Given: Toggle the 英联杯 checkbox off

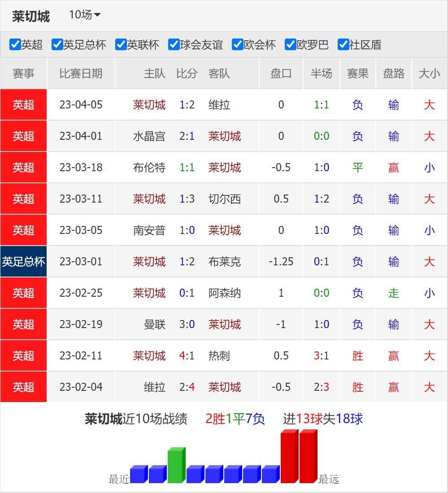Looking at the screenshot, I should [x=120, y=45].
